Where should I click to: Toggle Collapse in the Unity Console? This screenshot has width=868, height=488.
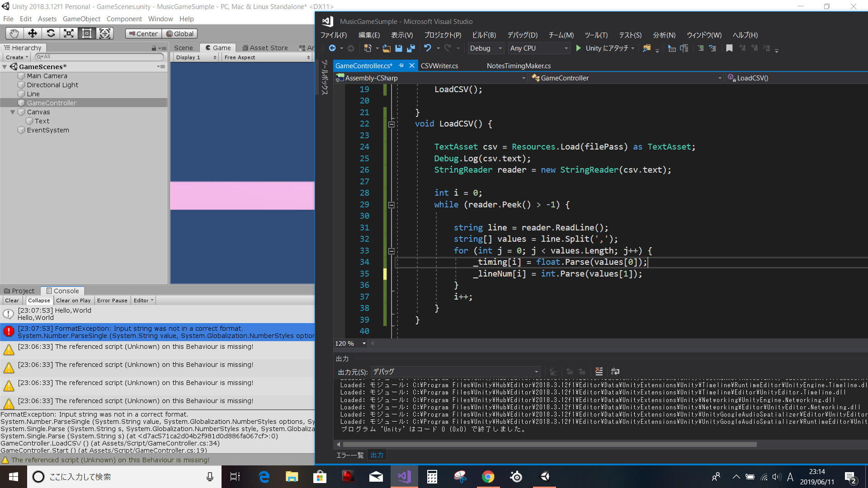[39, 300]
